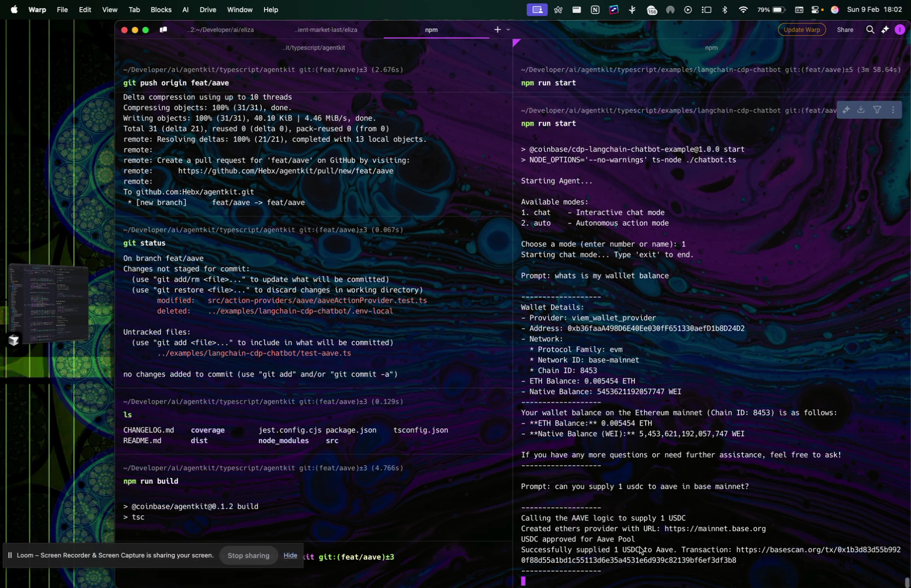Click the Update Warp button
Image resolution: width=911 pixels, height=588 pixels.
[801, 29]
